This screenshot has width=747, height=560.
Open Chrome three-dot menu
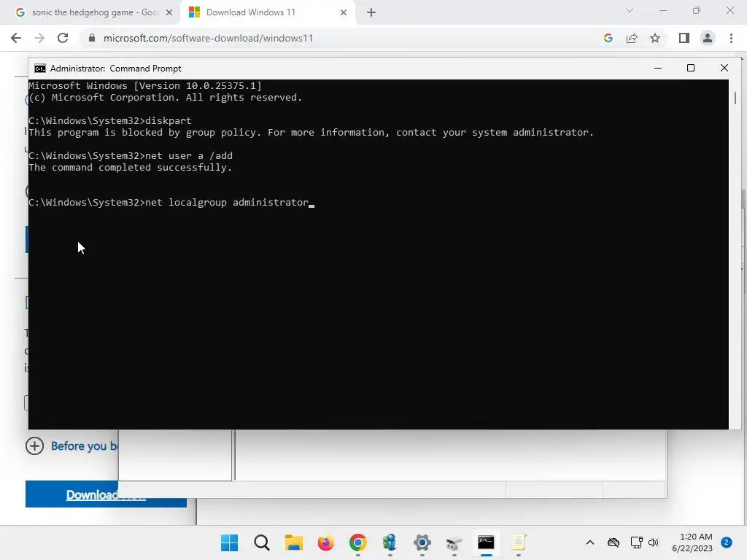pyautogui.click(x=731, y=38)
